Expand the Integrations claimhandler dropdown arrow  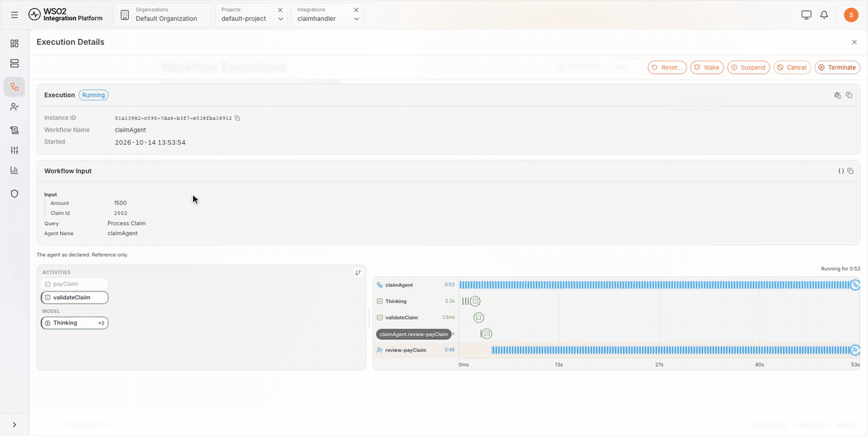(x=357, y=19)
